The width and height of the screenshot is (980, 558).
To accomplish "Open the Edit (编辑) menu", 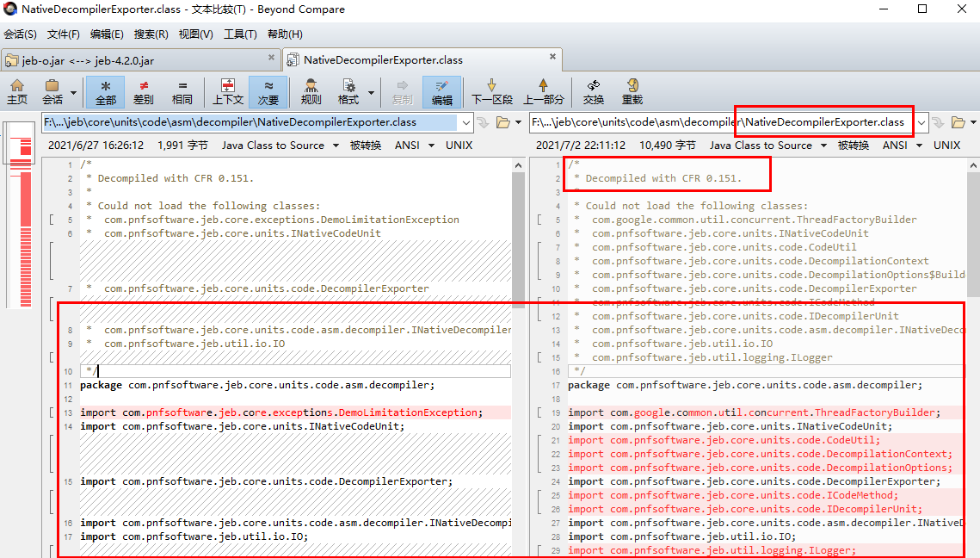I will 106,34.
